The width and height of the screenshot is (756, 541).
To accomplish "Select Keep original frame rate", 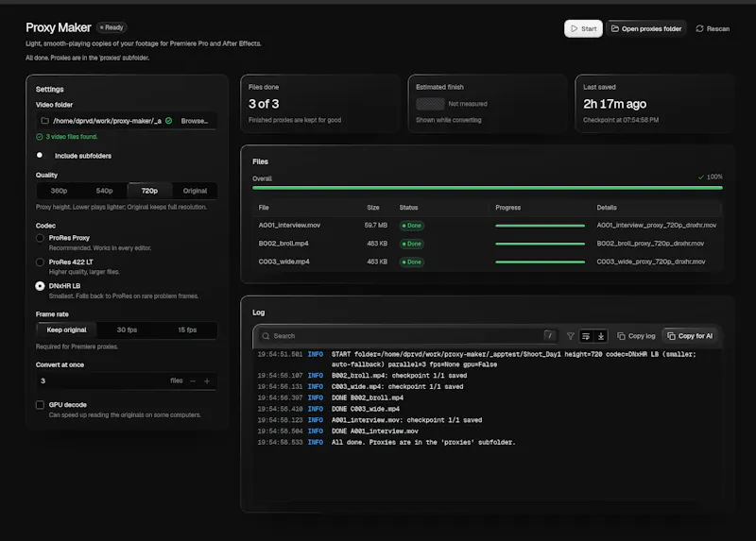I will (66, 330).
